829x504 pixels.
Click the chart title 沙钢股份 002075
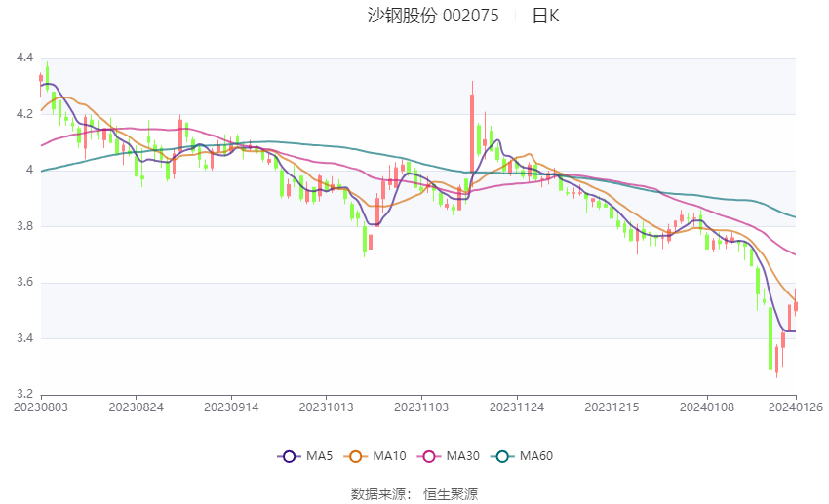click(x=433, y=16)
